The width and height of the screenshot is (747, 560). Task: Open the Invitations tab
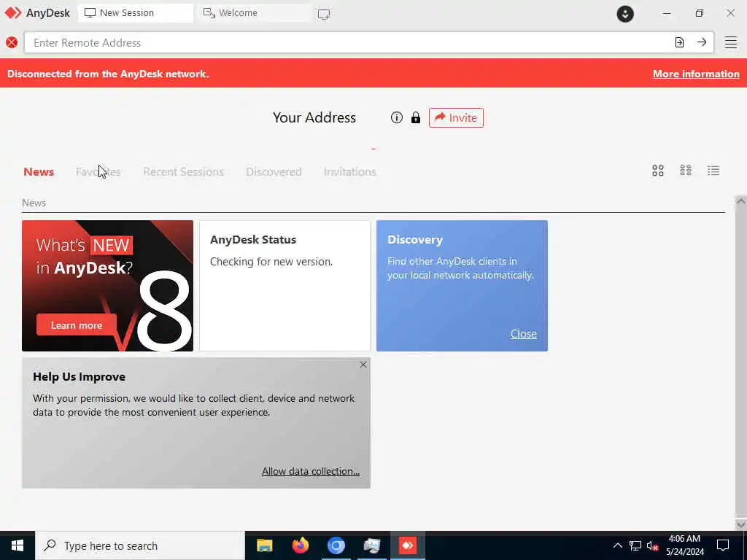(x=349, y=172)
